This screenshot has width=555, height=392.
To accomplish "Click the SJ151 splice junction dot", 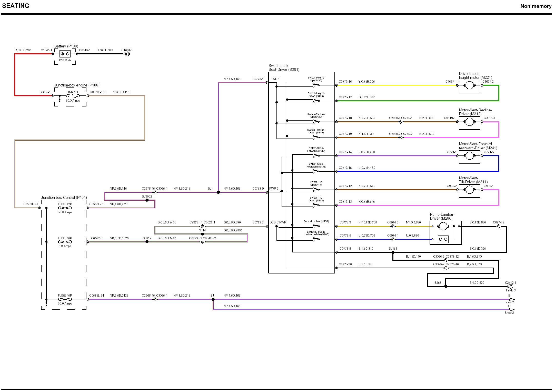I will coord(393,252).
